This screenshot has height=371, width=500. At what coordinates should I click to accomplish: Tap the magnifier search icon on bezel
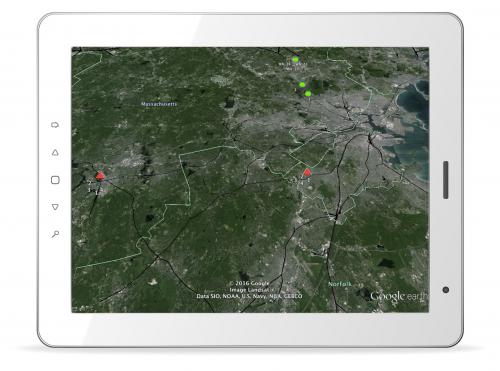[55, 234]
